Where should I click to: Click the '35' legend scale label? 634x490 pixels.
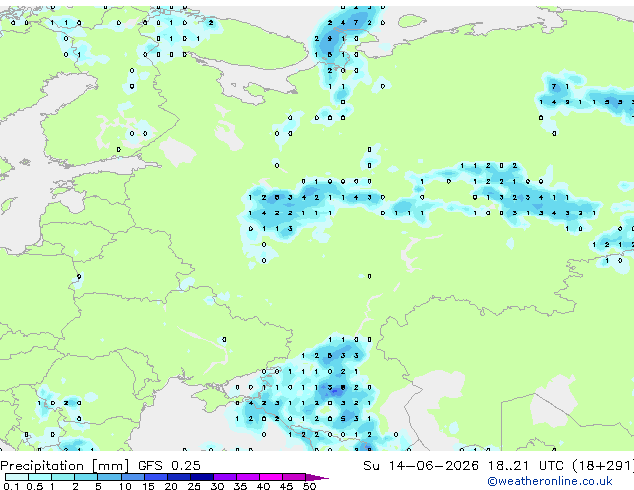click(x=240, y=486)
